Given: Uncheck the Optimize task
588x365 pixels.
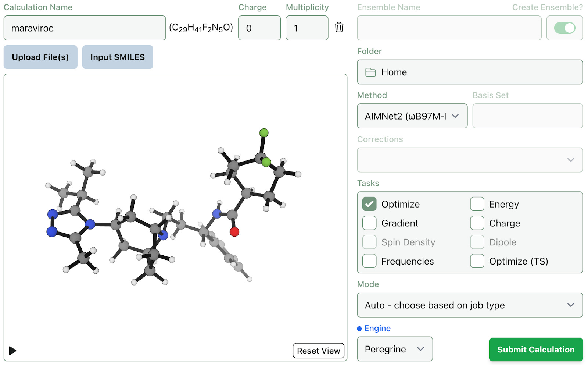Looking at the screenshot, I should (x=369, y=204).
